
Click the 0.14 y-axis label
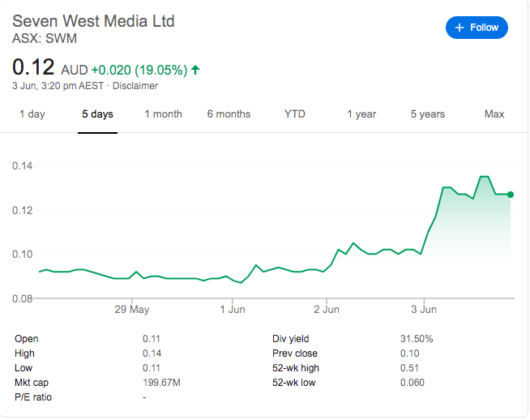(23, 165)
